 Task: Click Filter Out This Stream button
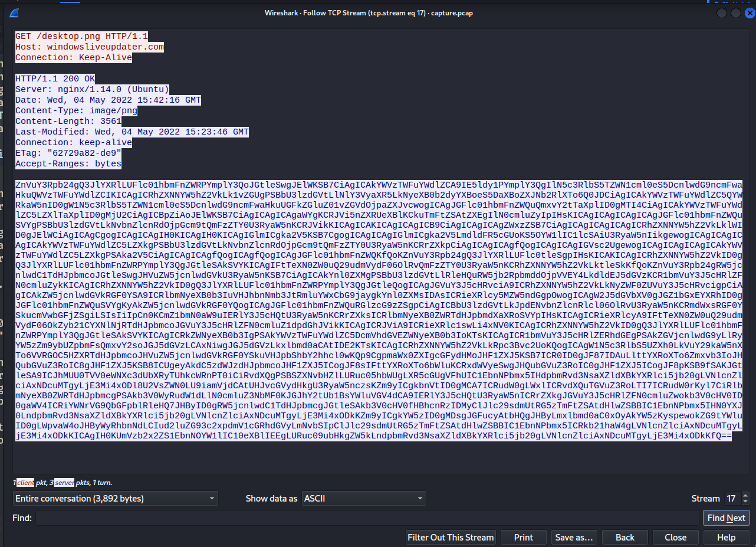[451, 537]
